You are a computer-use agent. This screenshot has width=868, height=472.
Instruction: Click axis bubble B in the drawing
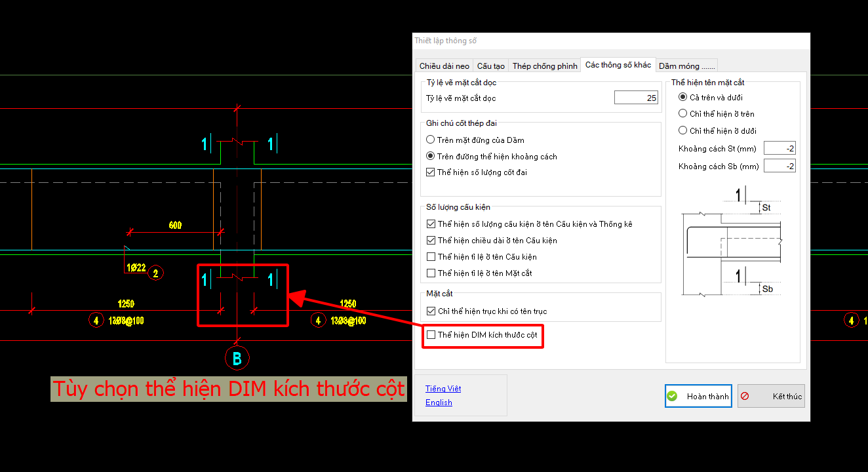coord(237,358)
